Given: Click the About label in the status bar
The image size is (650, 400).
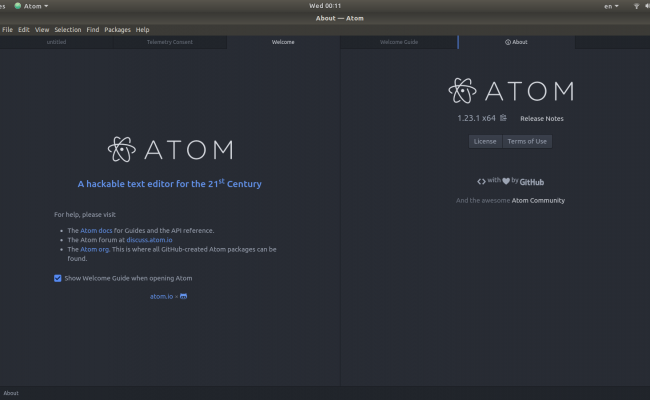Looking at the screenshot, I should 11,393.
